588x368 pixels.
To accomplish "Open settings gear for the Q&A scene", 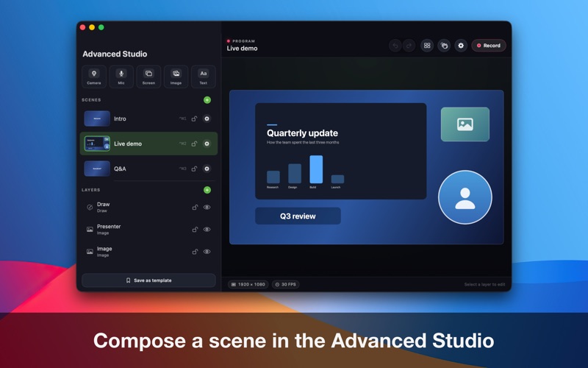I will click(x=207, y=169).
